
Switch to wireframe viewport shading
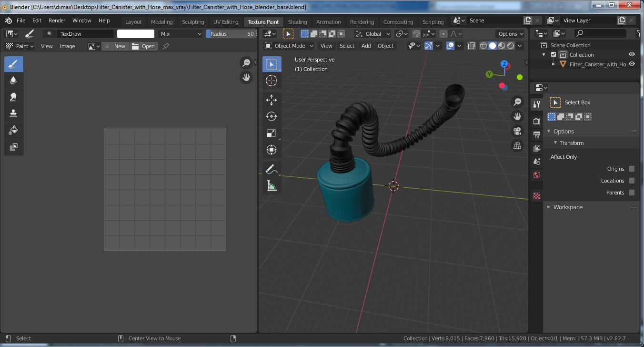tap(483, 46)
